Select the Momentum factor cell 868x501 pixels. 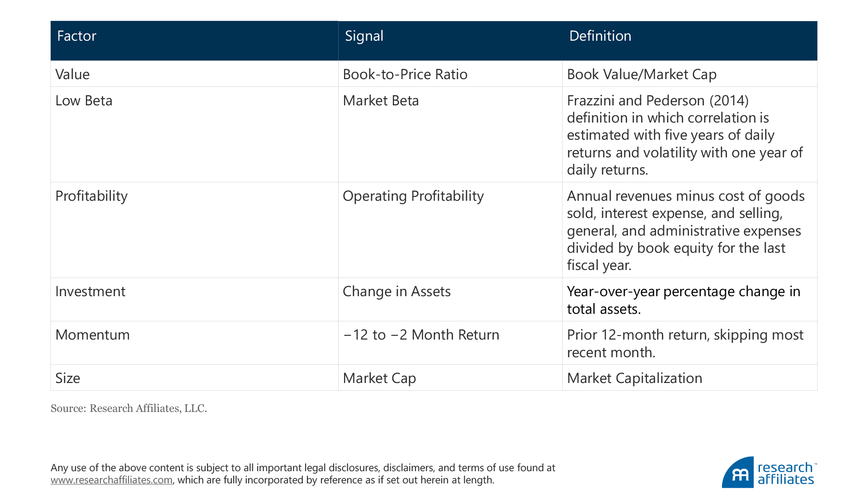coord(92,335)
